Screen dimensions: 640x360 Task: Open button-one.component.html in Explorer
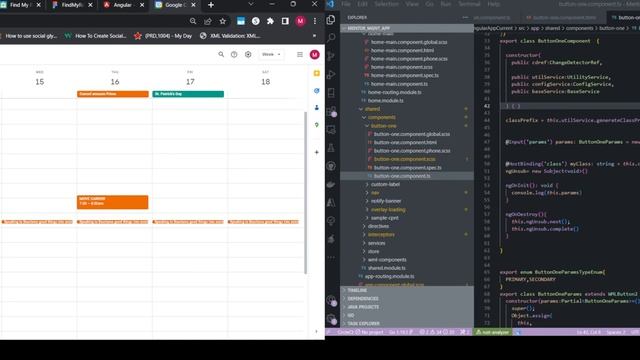click(x=405, y=142)
